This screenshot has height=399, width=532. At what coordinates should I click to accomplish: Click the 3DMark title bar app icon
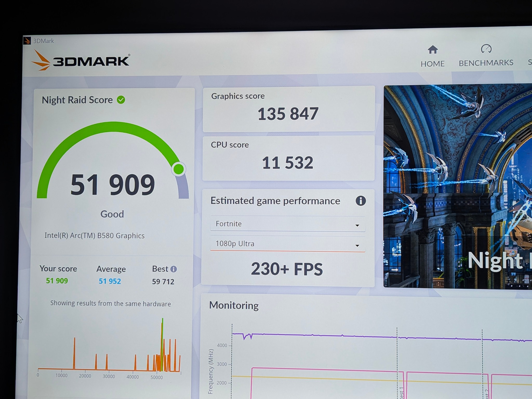[x=27, y=41]
